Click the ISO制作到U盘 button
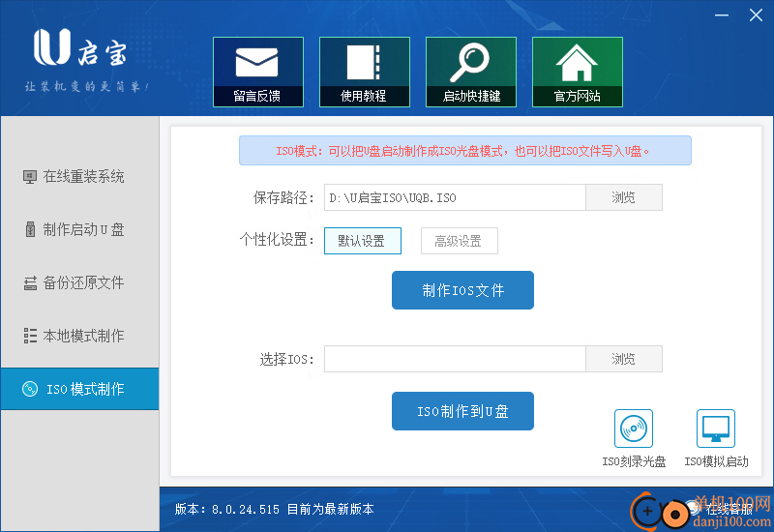 pos(462,411)
